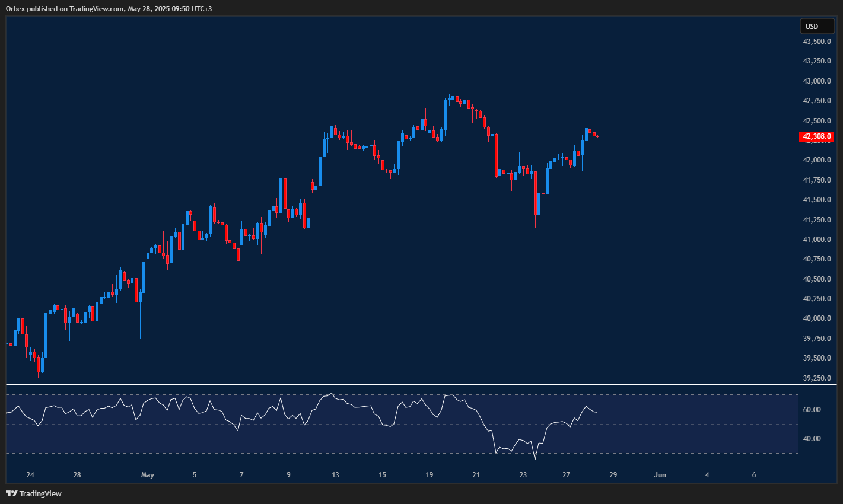The width and height of the screenshot is (843, 504).
Task: Click the TradingView logo icon
Action: 13,493
